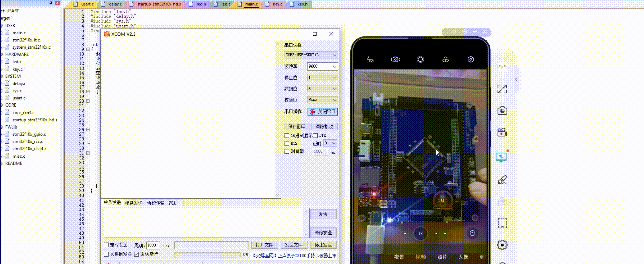Click the red close icon of Project panel
The width and height of the screenshot is (644, 264).
point(57,3)
